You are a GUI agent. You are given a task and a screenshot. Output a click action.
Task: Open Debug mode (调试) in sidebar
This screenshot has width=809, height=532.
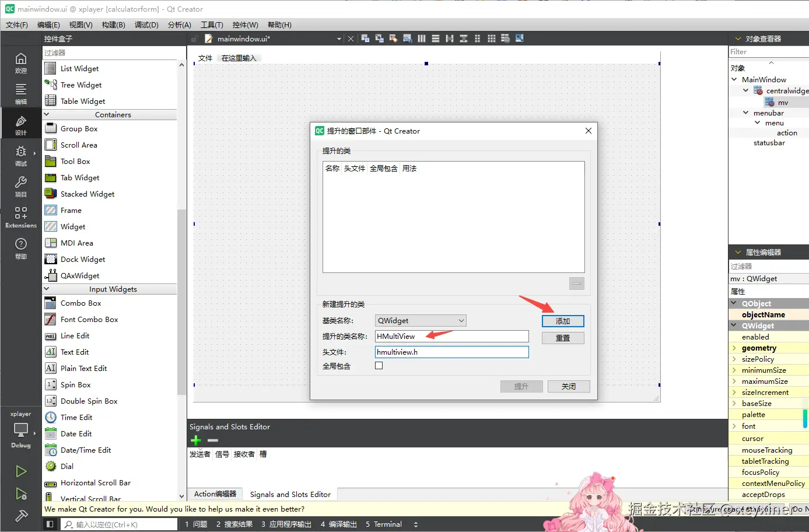click(20, 155)
